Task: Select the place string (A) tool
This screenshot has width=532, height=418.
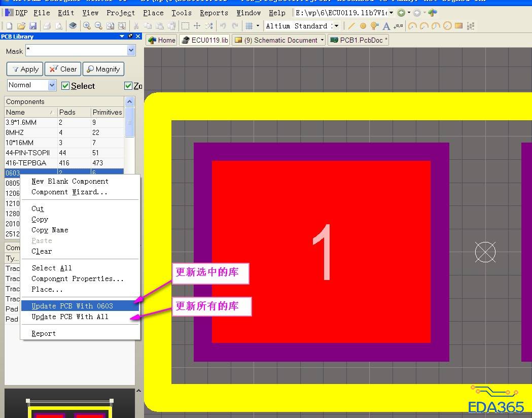Action: (386, 26)
